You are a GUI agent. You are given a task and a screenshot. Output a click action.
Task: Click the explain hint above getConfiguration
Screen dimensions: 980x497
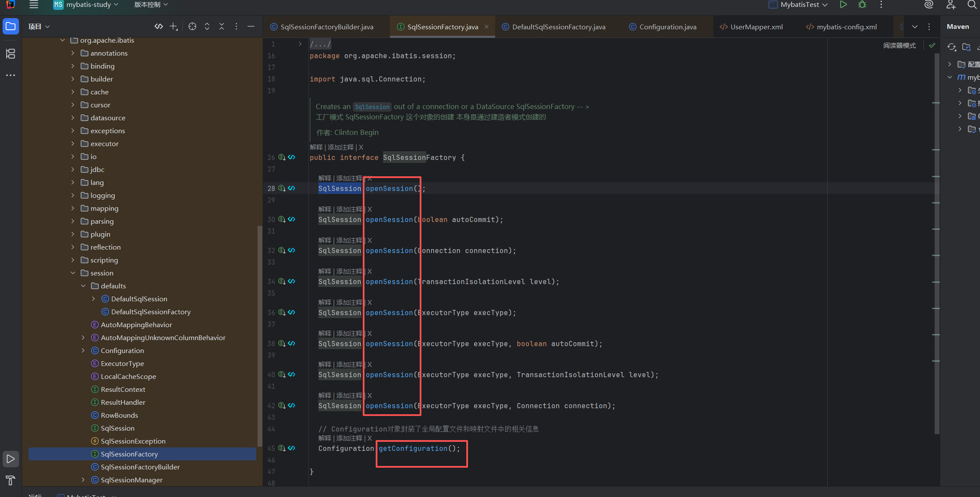(x=325, y=438)
